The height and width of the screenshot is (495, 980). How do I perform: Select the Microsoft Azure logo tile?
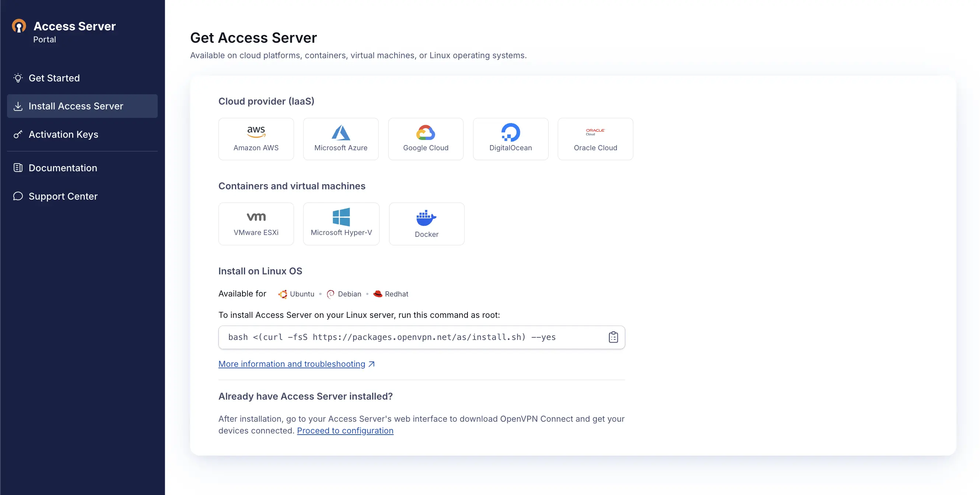[x=340, y=139]
